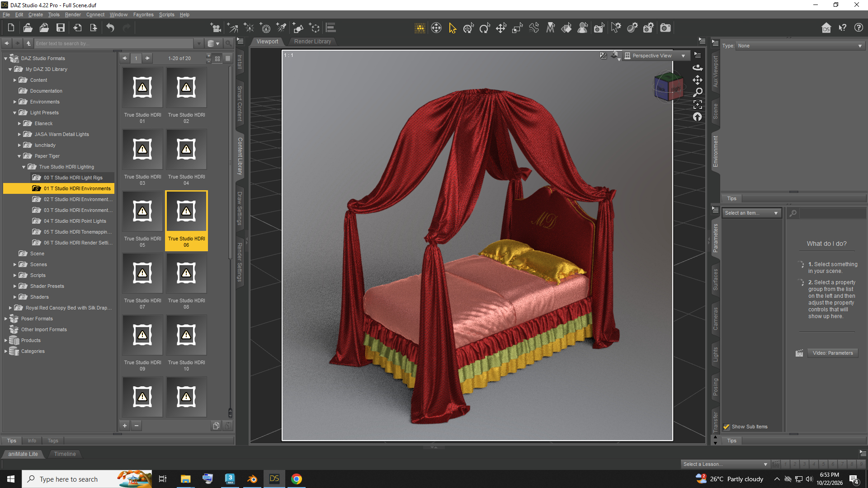Image resolution: width=868 pixels, height=488 pixels.
Task: Open the Render menu
Action: click(73, 14)
